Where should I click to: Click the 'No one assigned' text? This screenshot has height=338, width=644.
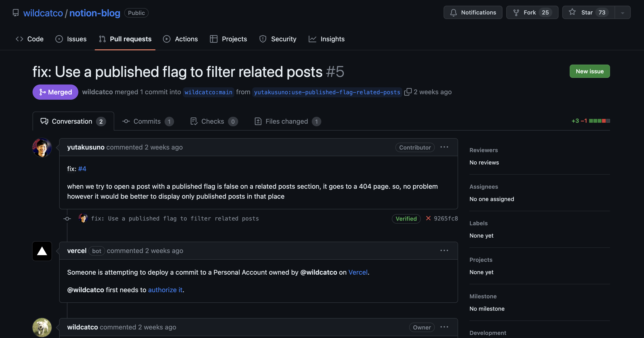(492, 199)
